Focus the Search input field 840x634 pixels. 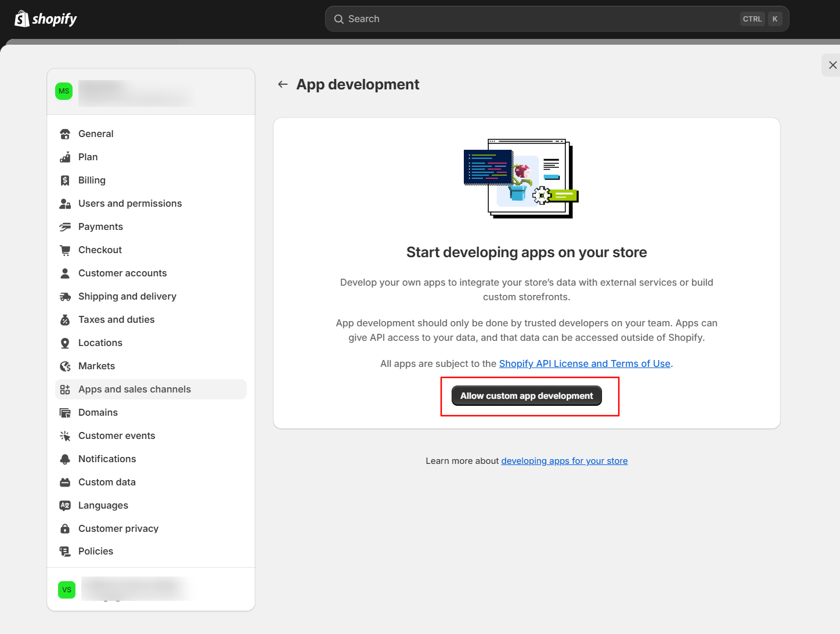pyautogui.click(x=557, y=19)
